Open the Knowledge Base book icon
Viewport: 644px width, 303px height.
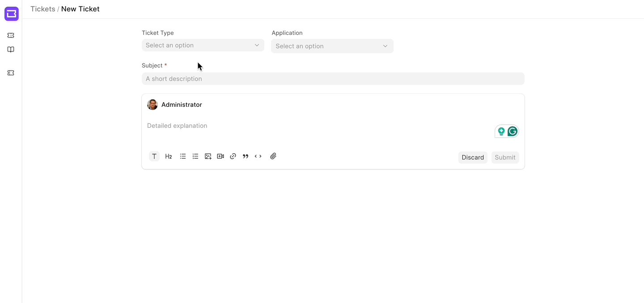(x=11, y=50)
